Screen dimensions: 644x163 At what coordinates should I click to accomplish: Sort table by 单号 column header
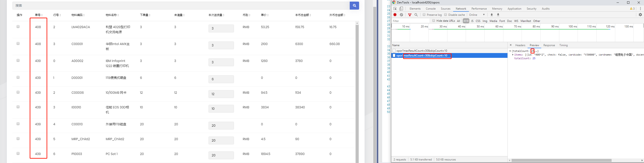pos(39,15)
